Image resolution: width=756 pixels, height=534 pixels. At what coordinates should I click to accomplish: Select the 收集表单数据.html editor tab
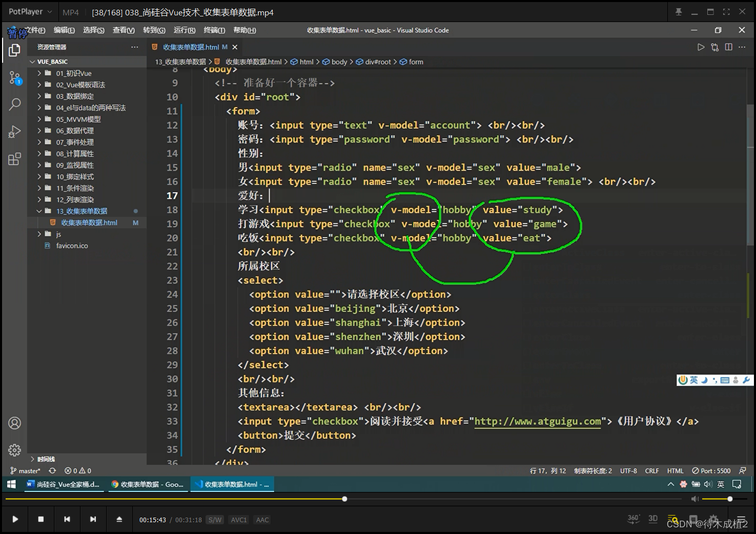pyautogui.click(x=191, y=47)
